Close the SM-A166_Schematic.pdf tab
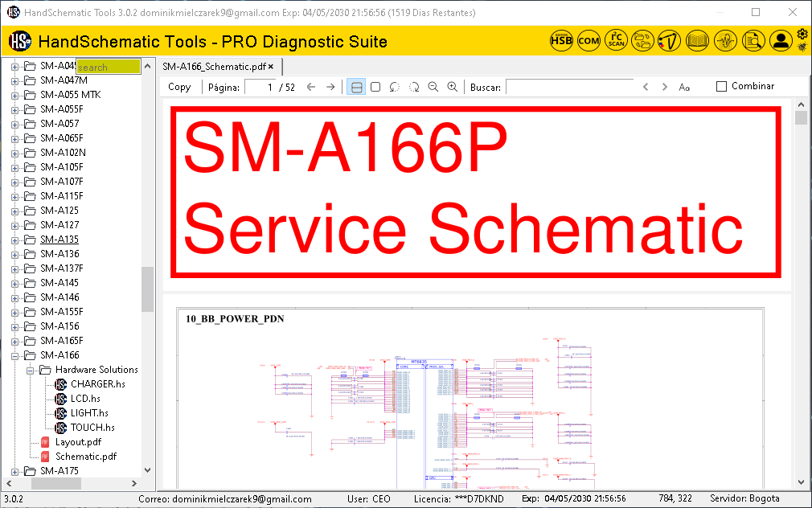The image size is (812, 508). 271,66
